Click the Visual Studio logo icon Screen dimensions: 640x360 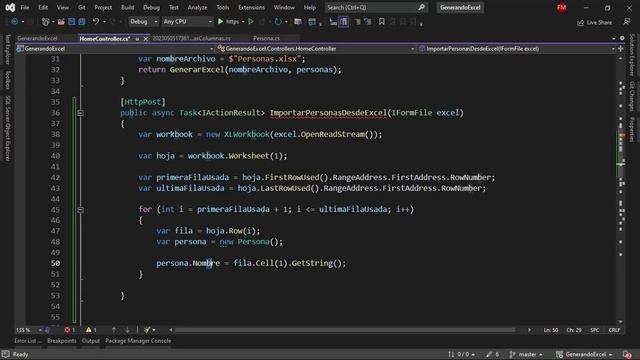tap(10, 7)
